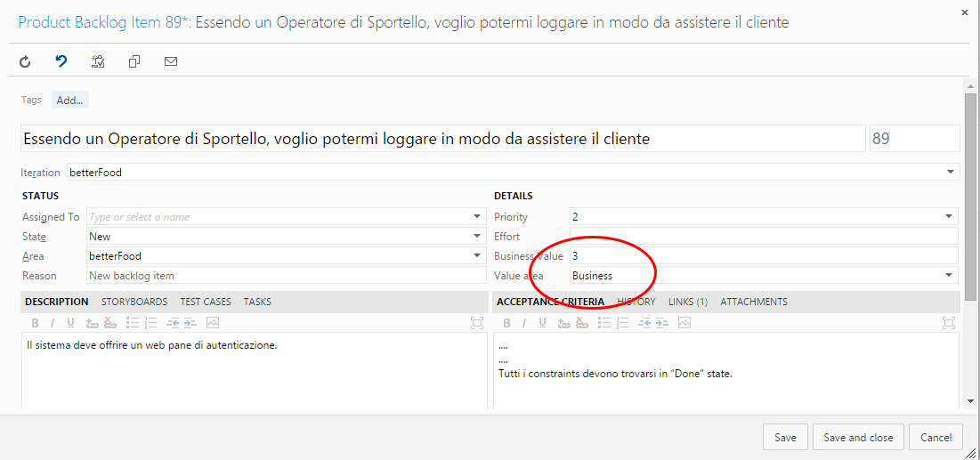Screen dimensions: 980x460
Task: Increase indent in Acceptance Criteria editor
Action: point(662,323)
